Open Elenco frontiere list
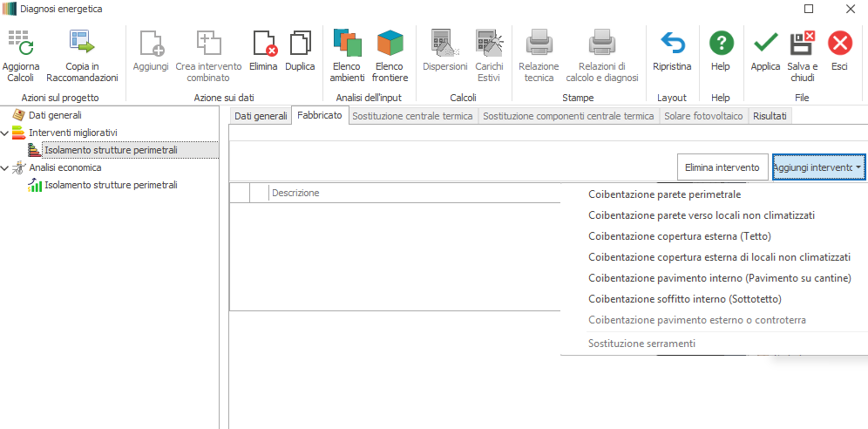The width and height of the screenshot is (868, 429). click(x=390, y=44)
